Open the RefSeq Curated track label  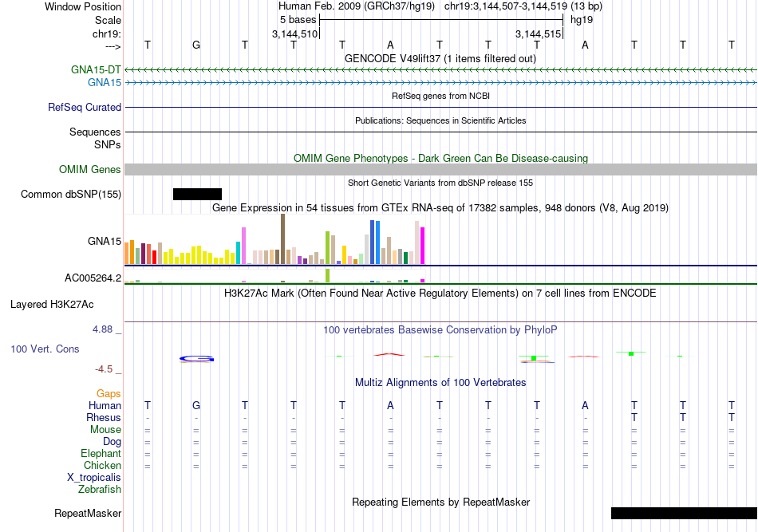85,107
